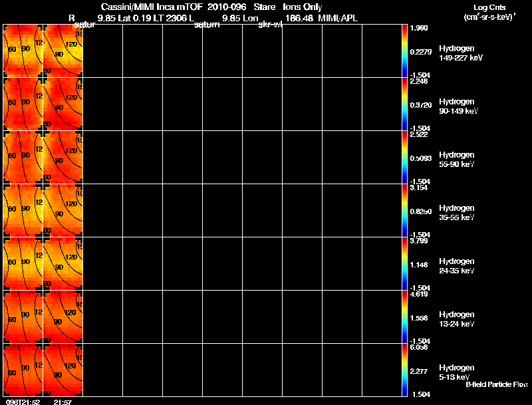Select the color scale beside Hydrogen 5-13 keV
The width and height of the screenshot is (532, 405).
click(x=404, y=370)
